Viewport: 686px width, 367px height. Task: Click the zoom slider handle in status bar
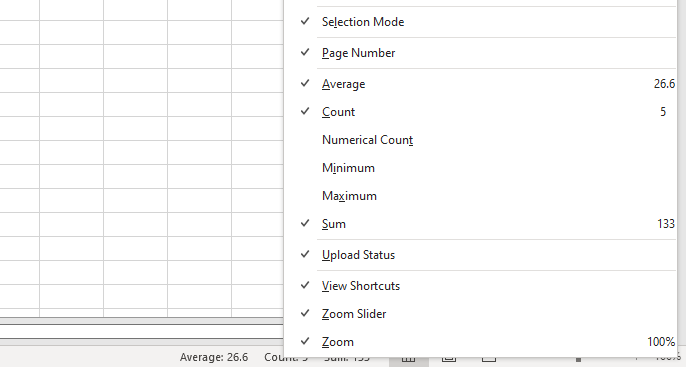[578, 360]
